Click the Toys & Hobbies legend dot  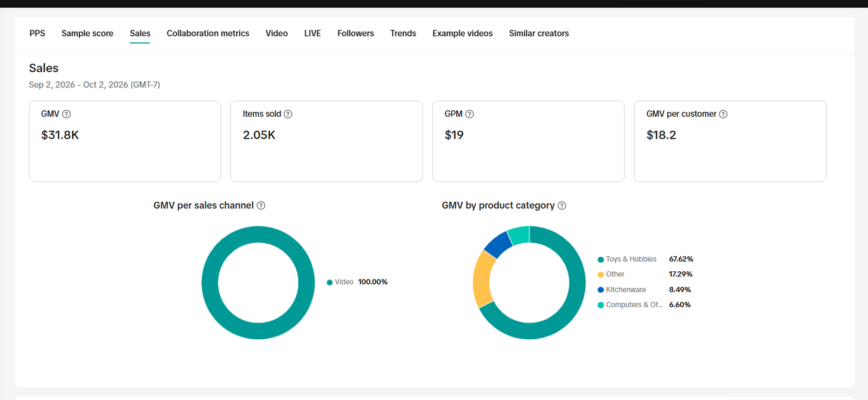click(x=601, y=259)
